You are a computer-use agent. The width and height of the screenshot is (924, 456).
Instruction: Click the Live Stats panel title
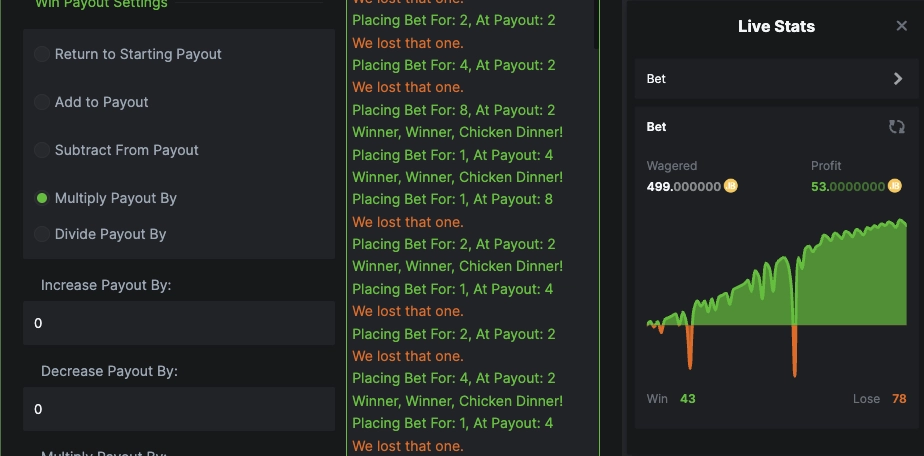click(x=776, y=27)
